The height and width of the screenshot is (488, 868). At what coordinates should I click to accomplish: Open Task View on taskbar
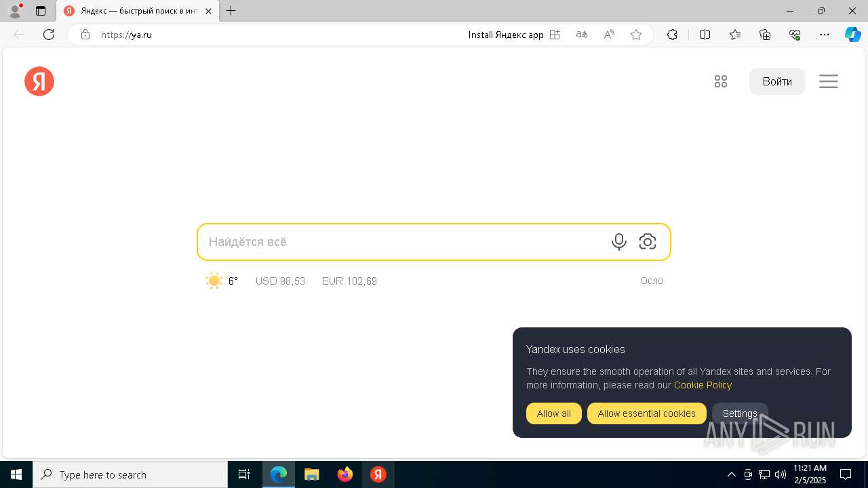coord(244,474)
